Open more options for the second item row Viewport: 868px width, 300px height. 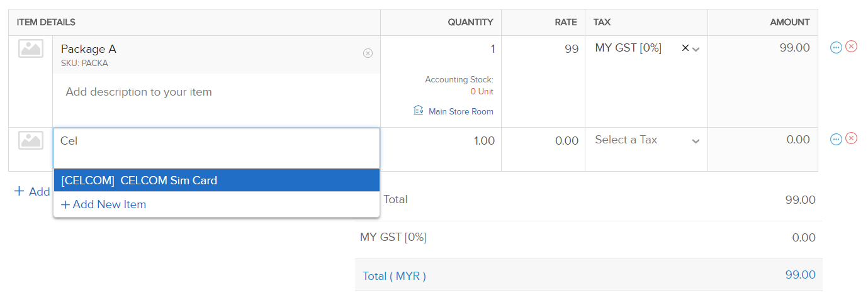[x=836, y=139]
